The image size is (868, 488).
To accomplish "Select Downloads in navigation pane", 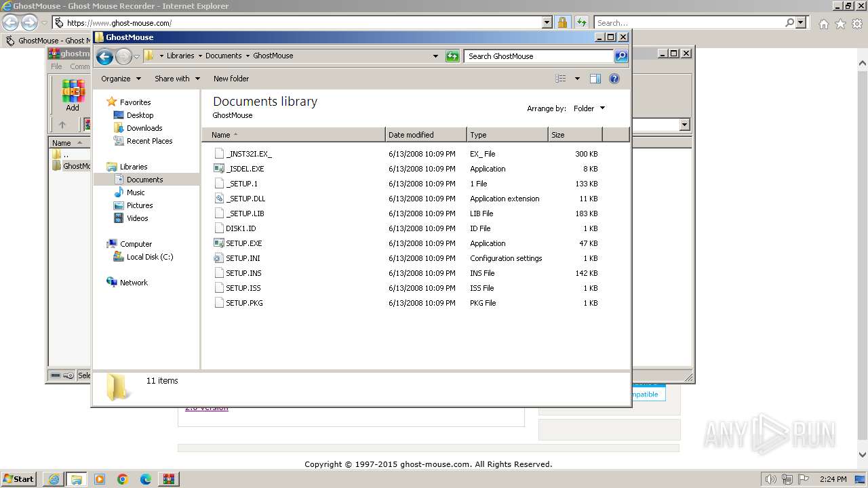I will [144, 128].
